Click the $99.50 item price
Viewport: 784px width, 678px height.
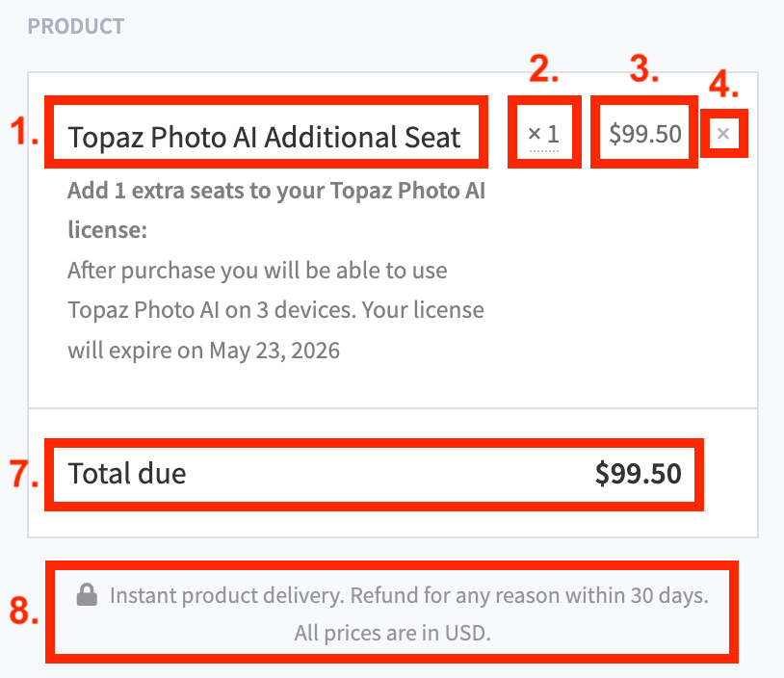pyautogui.click(x=645, y=134)
